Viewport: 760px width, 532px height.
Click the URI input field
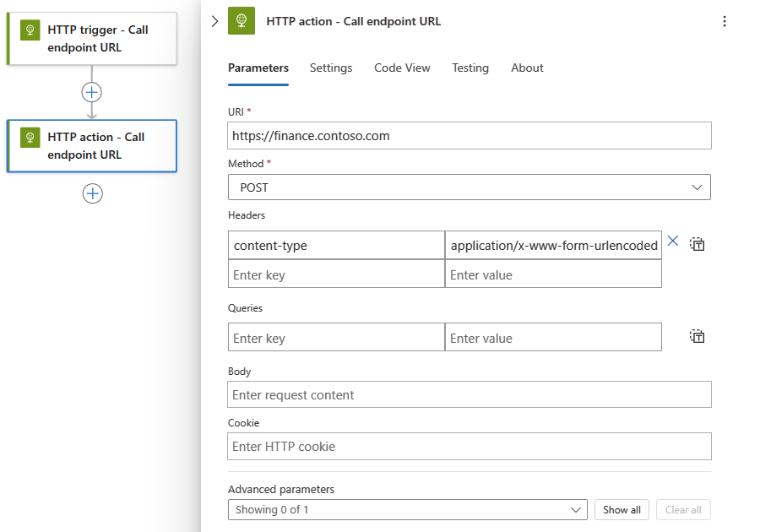click(x=469, y=136)
